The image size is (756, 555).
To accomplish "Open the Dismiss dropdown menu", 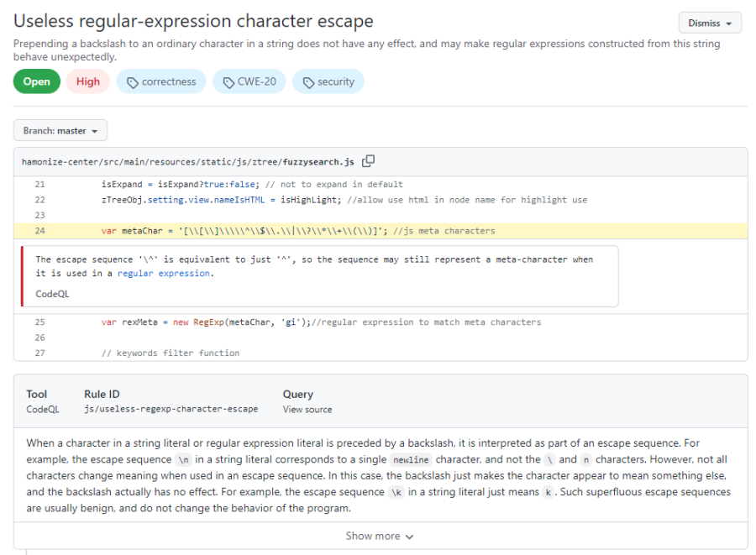I will coord(709,24).
